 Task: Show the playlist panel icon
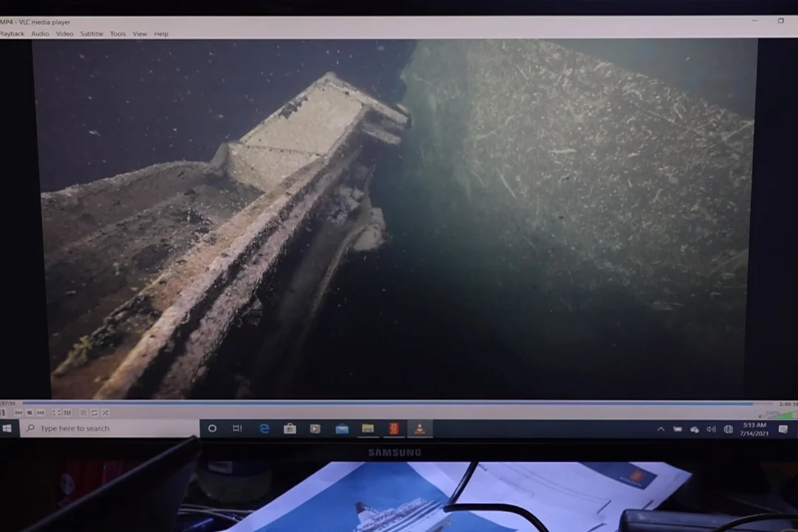point(83,412)
